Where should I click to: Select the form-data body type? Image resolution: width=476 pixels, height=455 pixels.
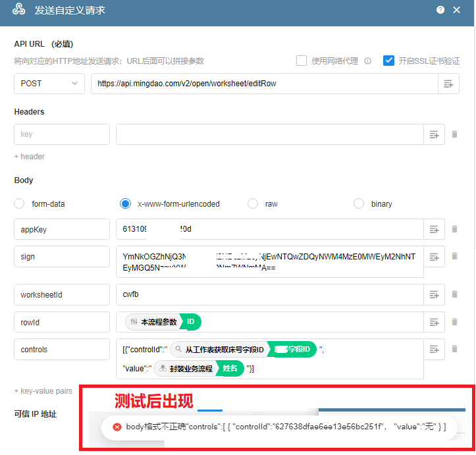coord(20,204)
